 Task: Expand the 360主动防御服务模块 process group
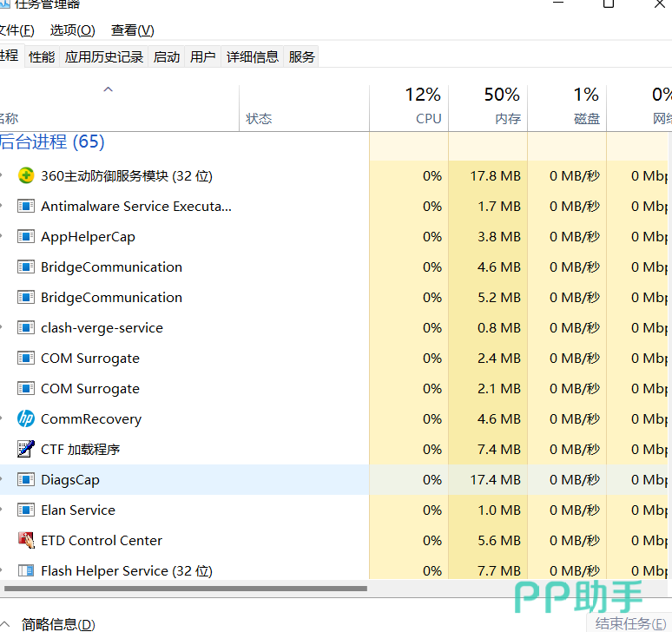click(1, 175)
